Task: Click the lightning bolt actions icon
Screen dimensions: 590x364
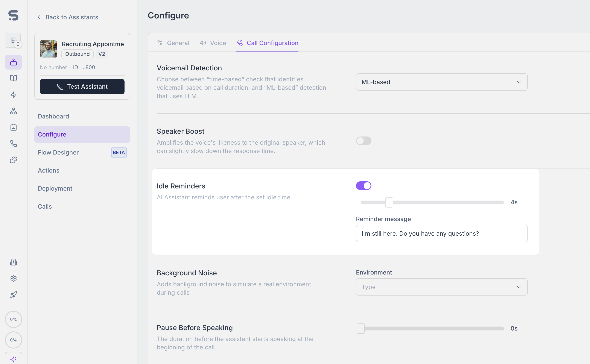Action: 14,95
